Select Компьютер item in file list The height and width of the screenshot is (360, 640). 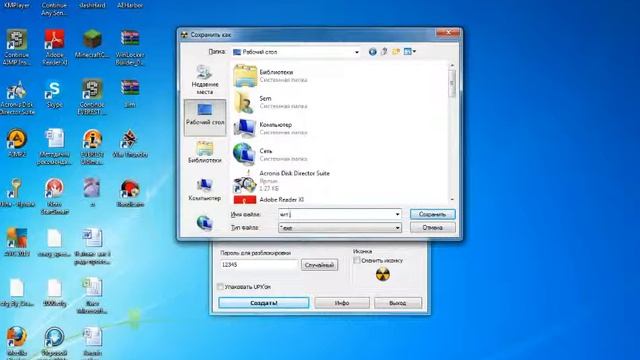click(270, 128)
